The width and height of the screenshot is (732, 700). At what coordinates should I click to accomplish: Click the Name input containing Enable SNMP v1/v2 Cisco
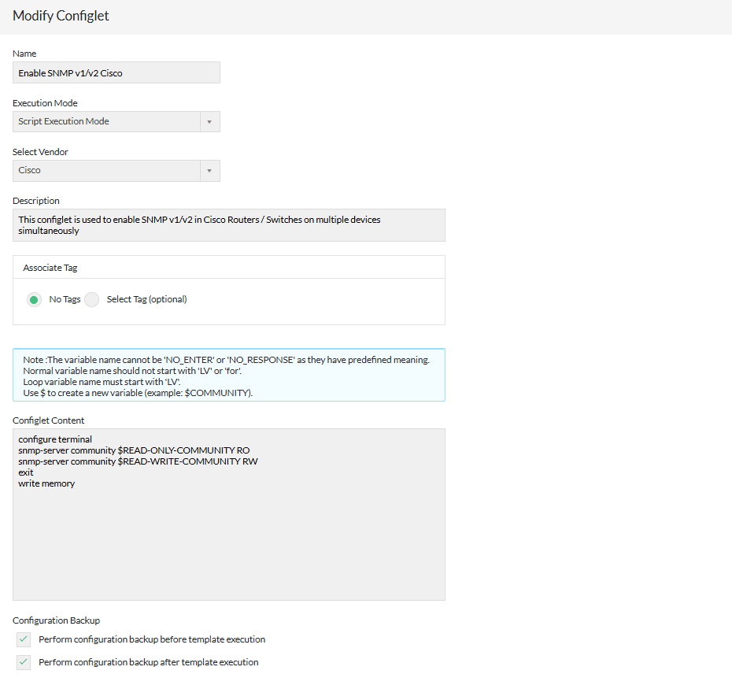pos(116,72)
